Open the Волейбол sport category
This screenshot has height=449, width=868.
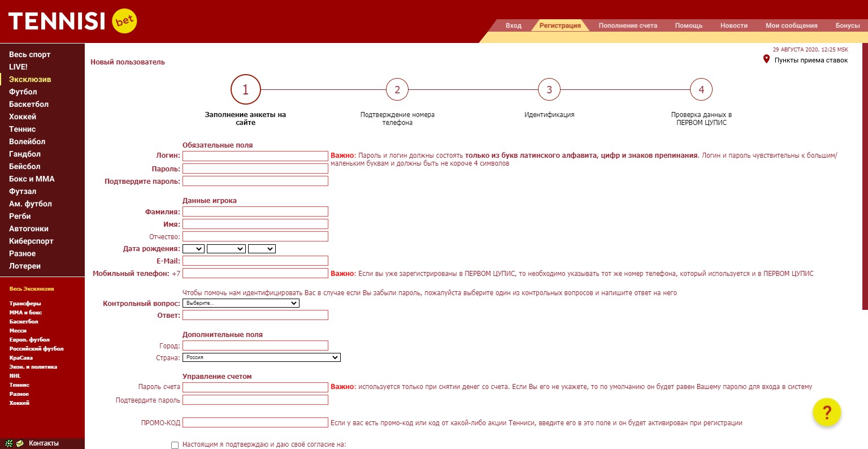pos(27,141)
